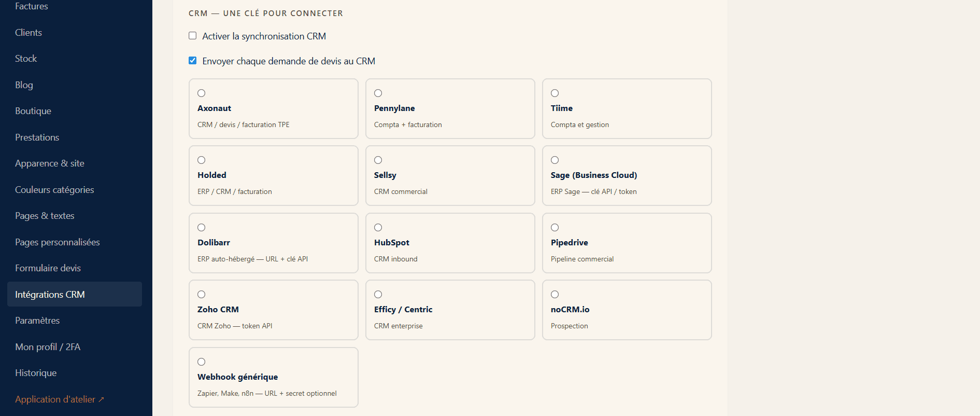Click the "ERP / CRM / facturation" description
This screenshot has width=980, height=416.
click(x=235, y=192)
